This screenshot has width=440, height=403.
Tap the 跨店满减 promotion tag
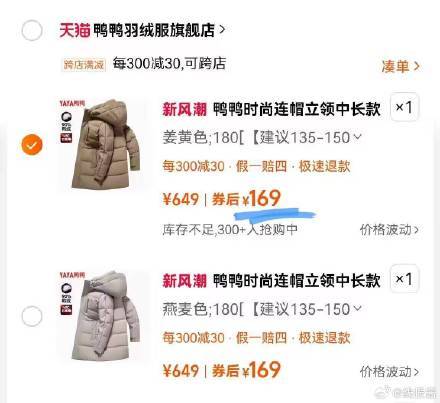coord(84,65)
